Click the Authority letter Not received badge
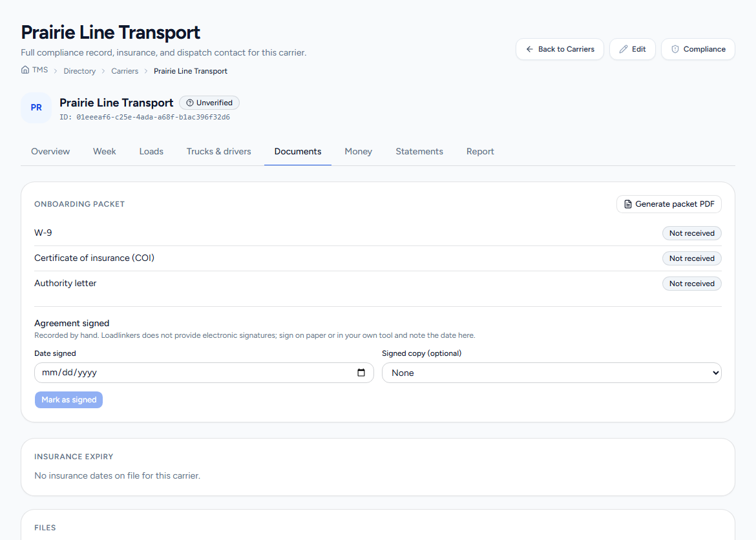The height and width of the screenshot is (540, 756). [x=692, y=284]
